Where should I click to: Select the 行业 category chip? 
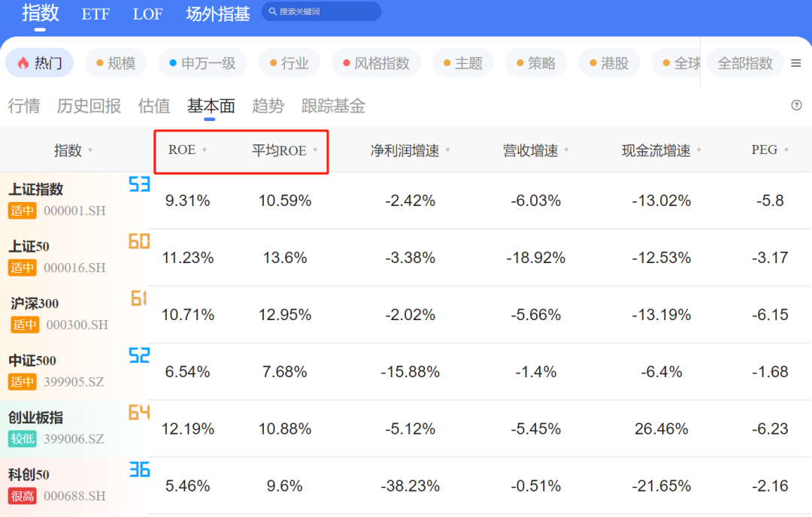[289, 63]
